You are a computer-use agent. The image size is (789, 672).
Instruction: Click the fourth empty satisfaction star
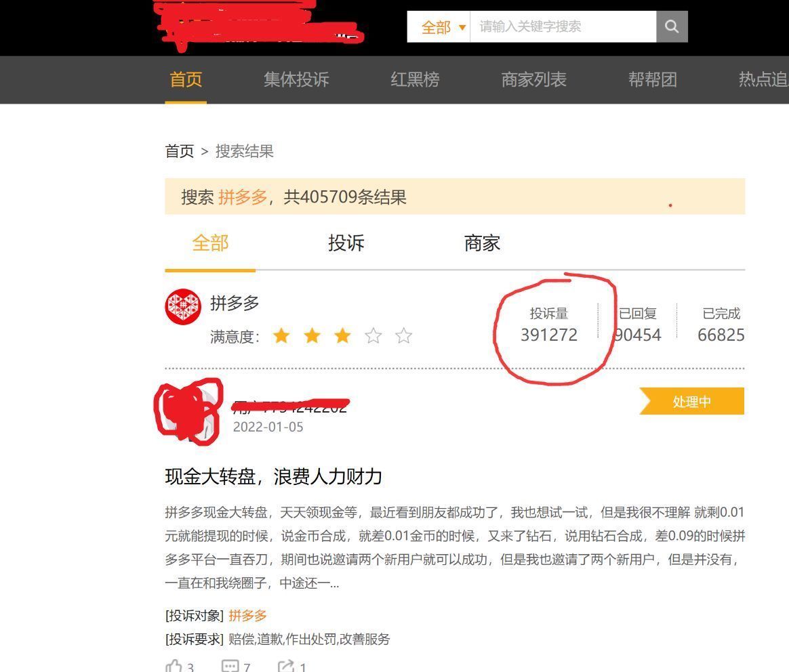pyautogui.click(x=373, y=335)
